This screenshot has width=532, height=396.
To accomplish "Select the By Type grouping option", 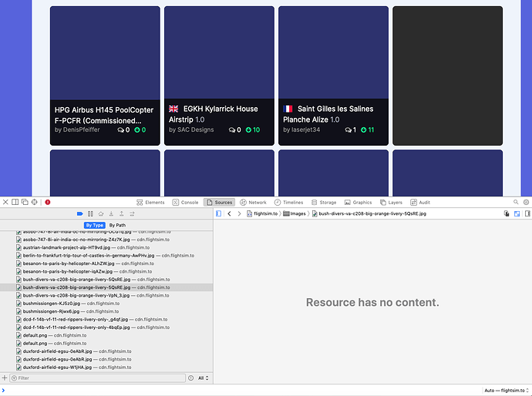I will (x=94, y=225).
